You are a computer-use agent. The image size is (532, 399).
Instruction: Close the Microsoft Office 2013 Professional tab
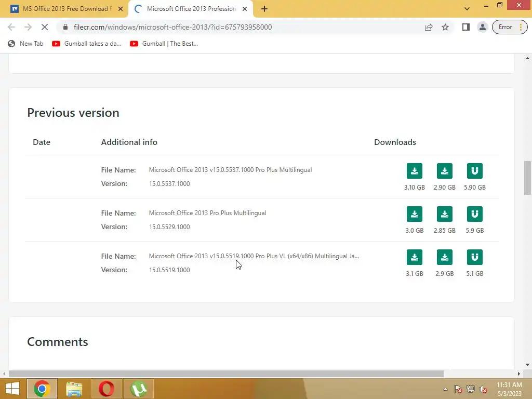tap(245, 9)
